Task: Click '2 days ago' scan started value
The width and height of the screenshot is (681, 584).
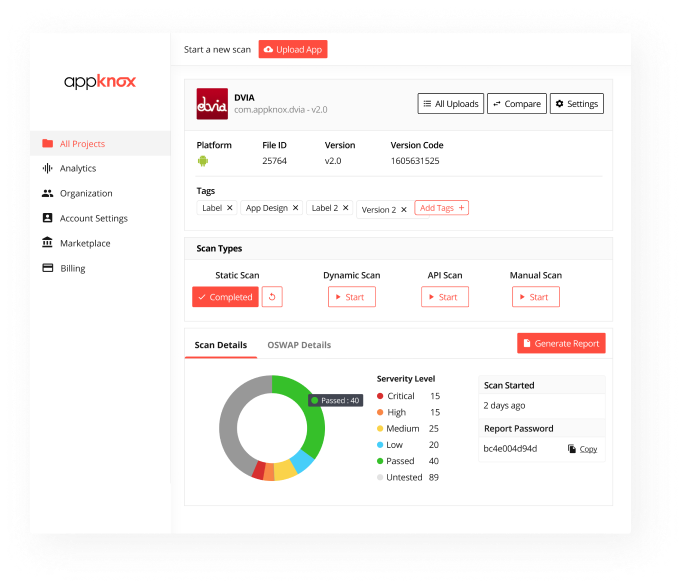Action: point(504,406)
